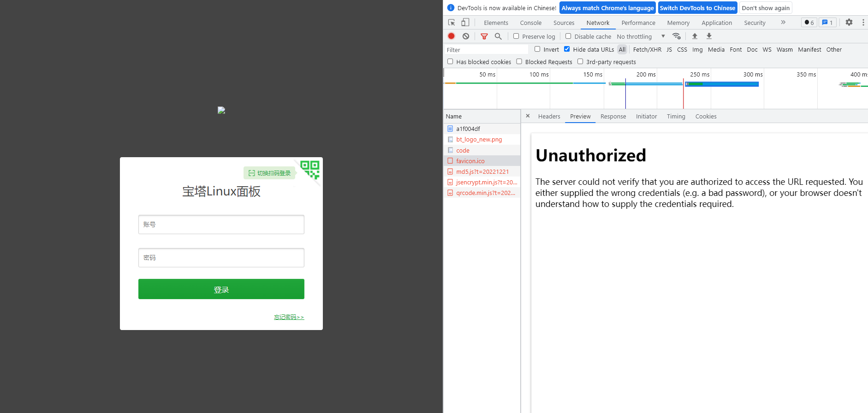This screenshot has height=413, width=868.
Task: Click the 忘记密码 forgot password link
Action: click(x=289, y=317)
